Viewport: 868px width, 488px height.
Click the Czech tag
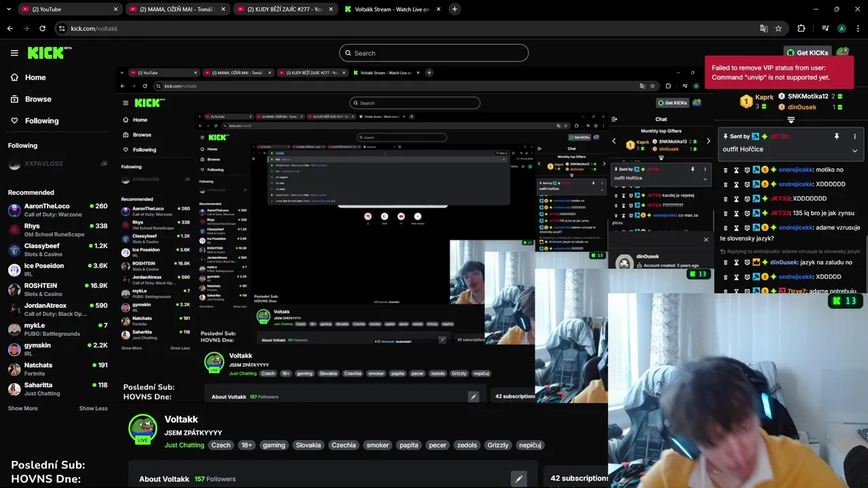pyautogui.click(x=221, y=445)
